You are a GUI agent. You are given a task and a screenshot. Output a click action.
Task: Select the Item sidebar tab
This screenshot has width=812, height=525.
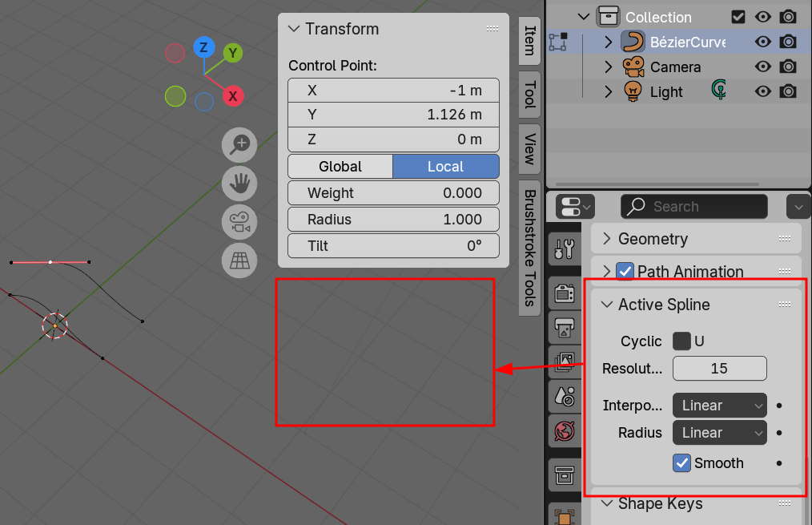click(530, 41)
